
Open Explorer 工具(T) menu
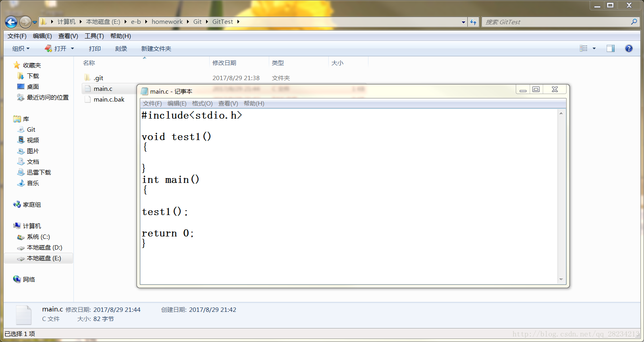[94, 36]
